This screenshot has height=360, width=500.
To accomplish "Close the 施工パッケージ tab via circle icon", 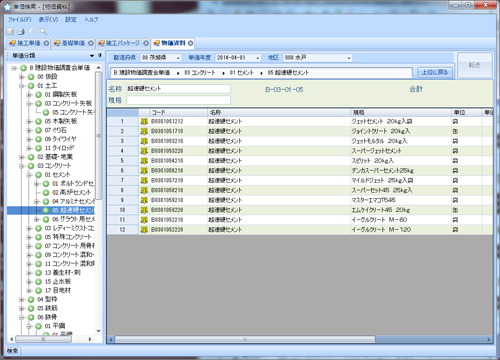I will click(x=146, y=43).
